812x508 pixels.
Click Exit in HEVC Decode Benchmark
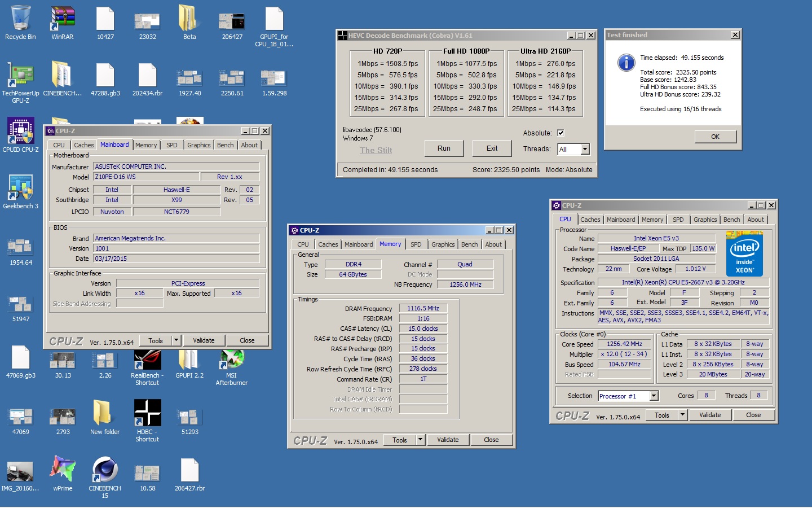492,148
